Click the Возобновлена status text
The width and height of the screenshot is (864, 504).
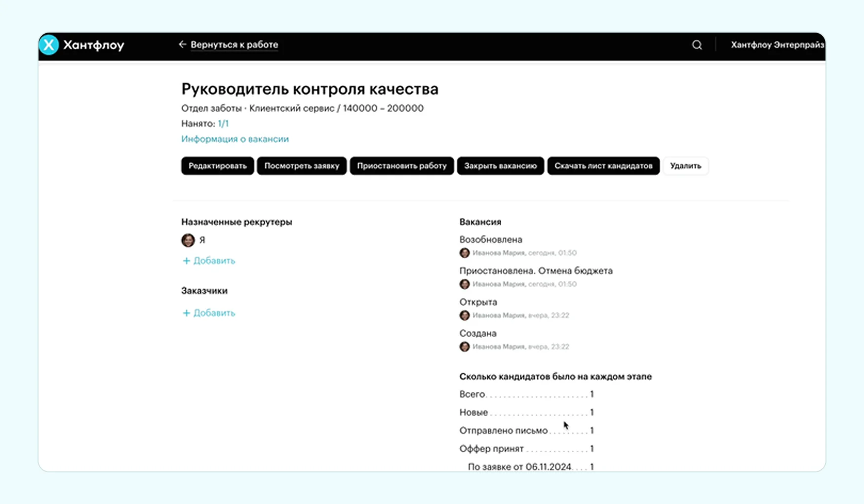pyautogui.click(x=491, y=239)
